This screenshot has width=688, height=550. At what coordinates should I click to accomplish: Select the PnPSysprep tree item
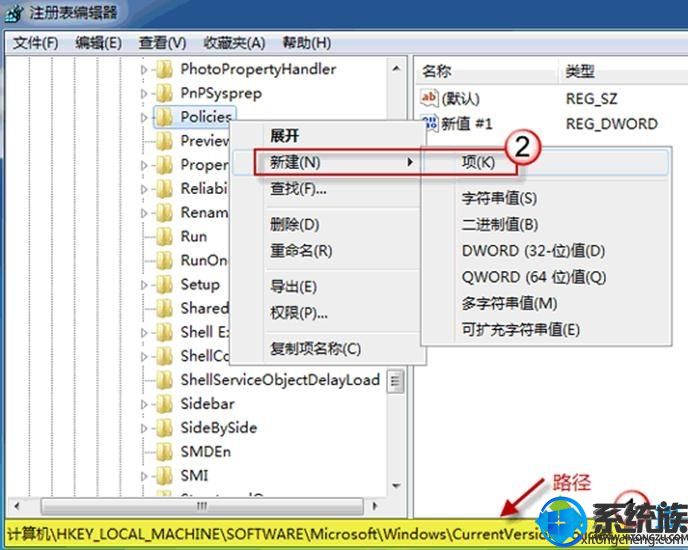point(221,93)
